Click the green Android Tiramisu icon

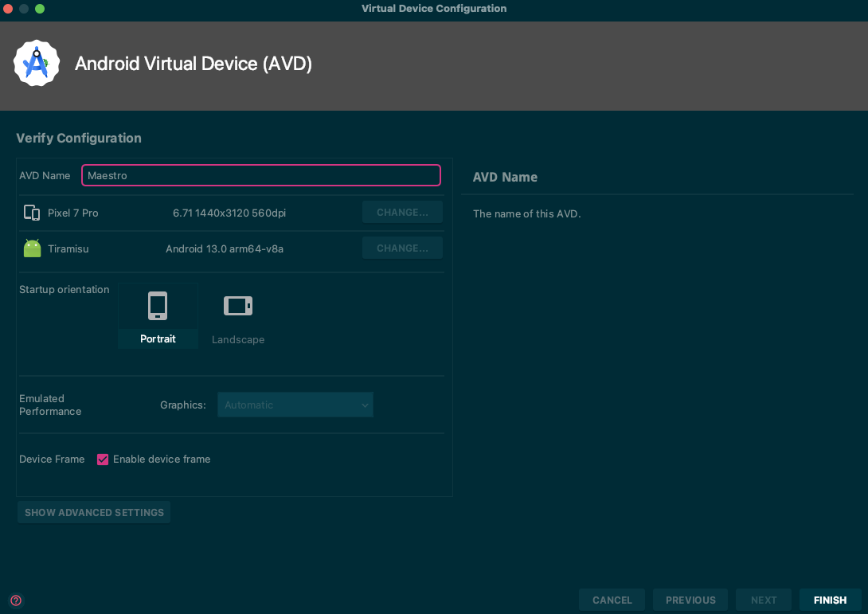(x=32, y=248)
